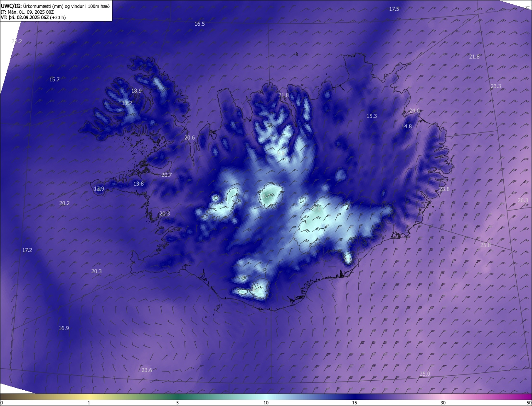
Task: Click the 1 tick on the colour scale
Action: click(89, 403)
